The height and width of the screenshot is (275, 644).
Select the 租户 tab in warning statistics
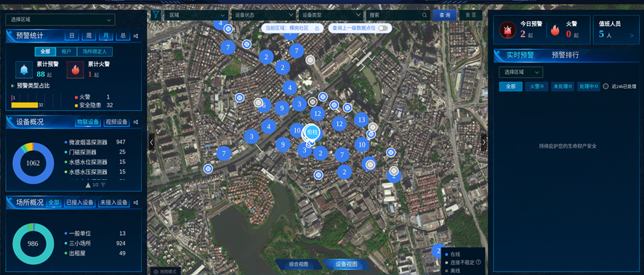(66, 52)
